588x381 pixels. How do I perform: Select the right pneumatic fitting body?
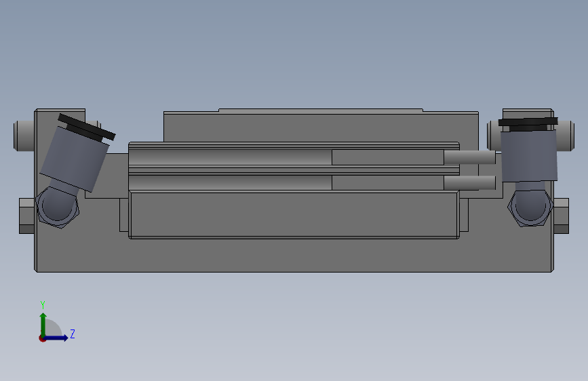coord(529,156)
